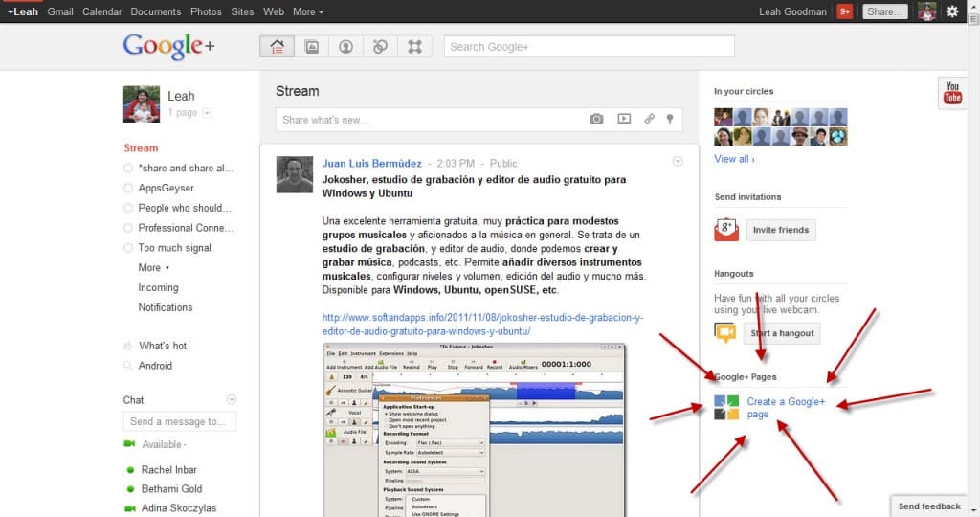The width and height of the screenshot is (980, 517).
Task: Open Calendar from the top bar
Action: [x=101, y=11]
